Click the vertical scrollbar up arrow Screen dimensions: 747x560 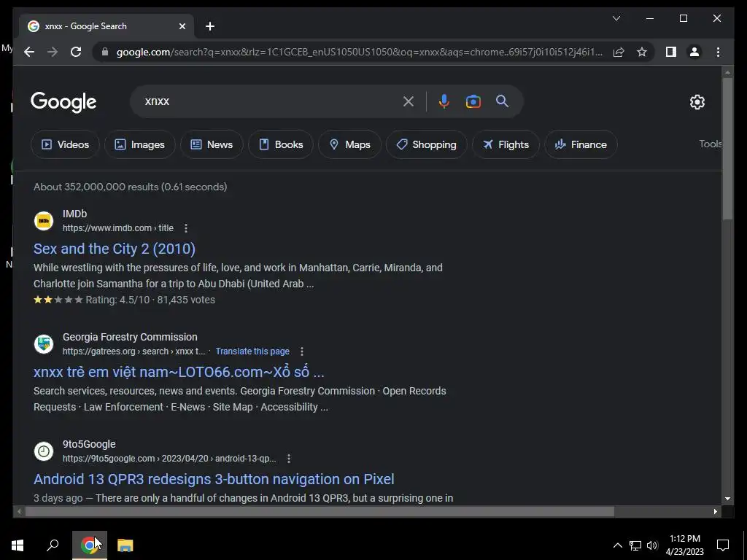tap(727, 72)
